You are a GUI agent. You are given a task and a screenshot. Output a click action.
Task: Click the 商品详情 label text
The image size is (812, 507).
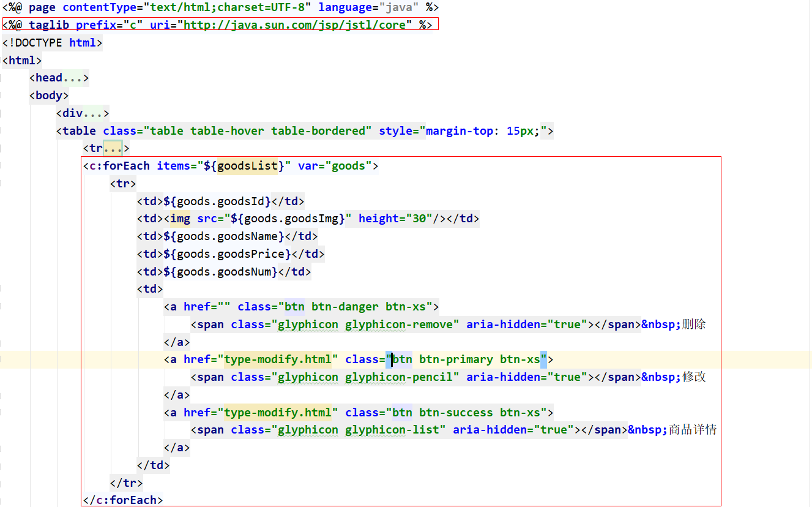(x=693, y=430)
